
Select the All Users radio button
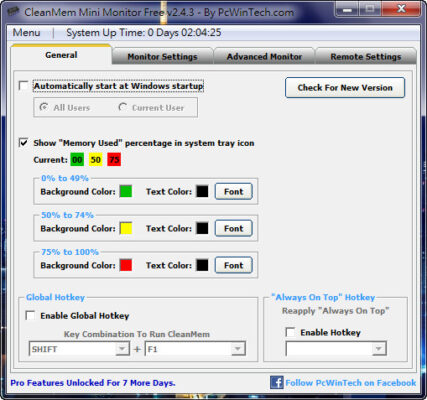44,107
